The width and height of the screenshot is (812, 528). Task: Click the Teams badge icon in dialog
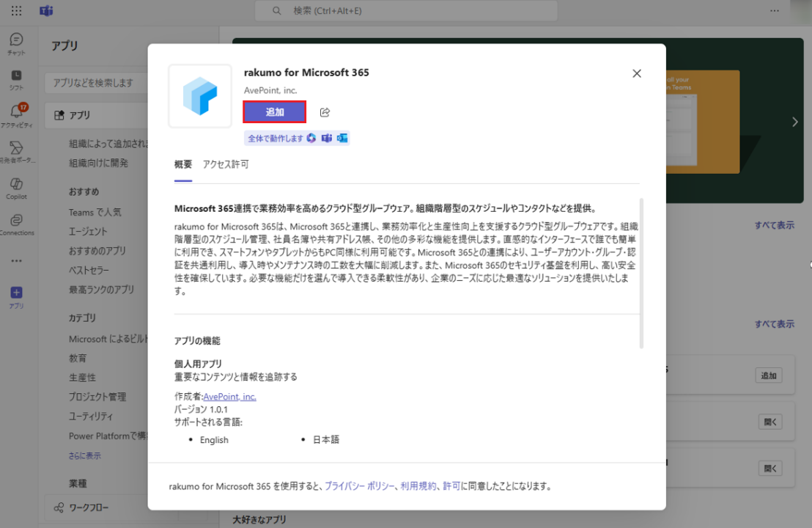[x=327, y=138]
